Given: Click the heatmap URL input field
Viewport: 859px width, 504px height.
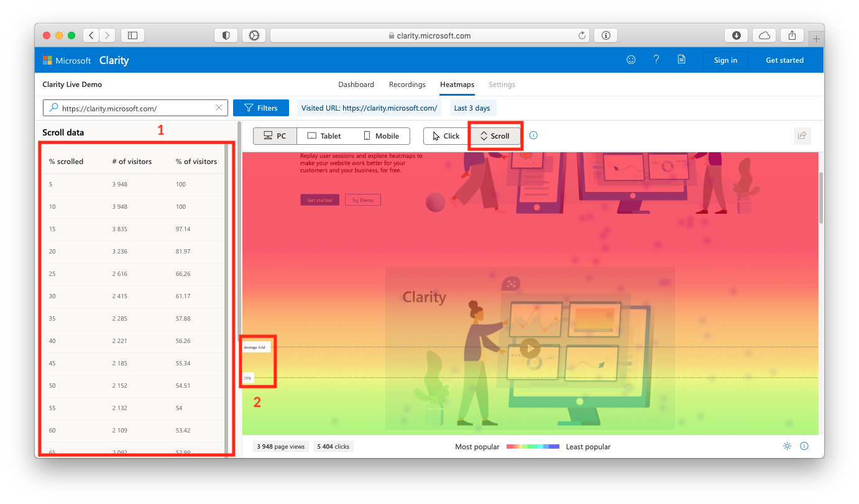Looking at the screenshot, I should (136, 108).
